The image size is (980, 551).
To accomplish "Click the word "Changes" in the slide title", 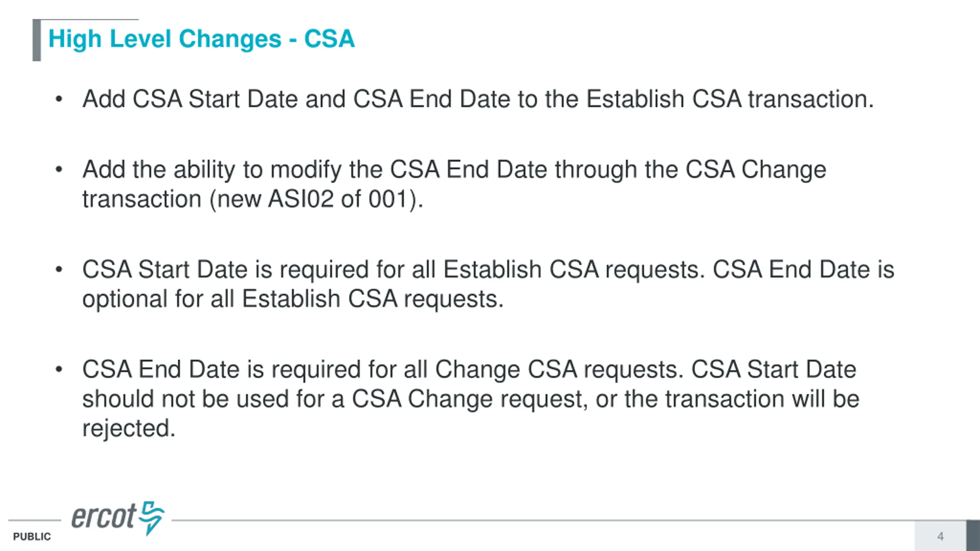I will click(x=230, y=39).
